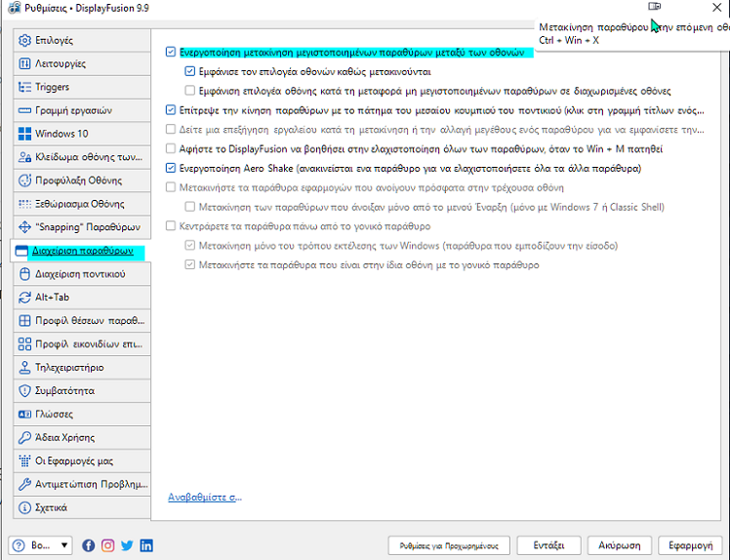Click the help question mark icon
The height and width of the screenshot is (560, 730).
pyautogui.click(x=19, y=545)
